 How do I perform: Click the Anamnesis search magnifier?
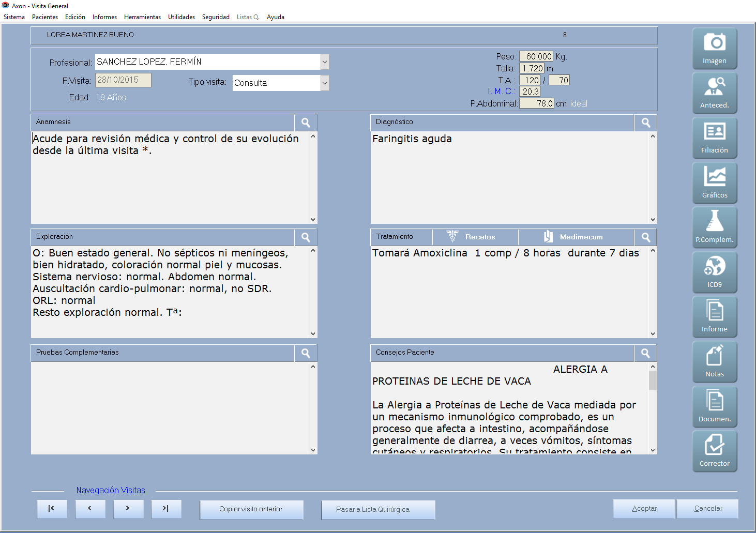click(x=306, y=123)
